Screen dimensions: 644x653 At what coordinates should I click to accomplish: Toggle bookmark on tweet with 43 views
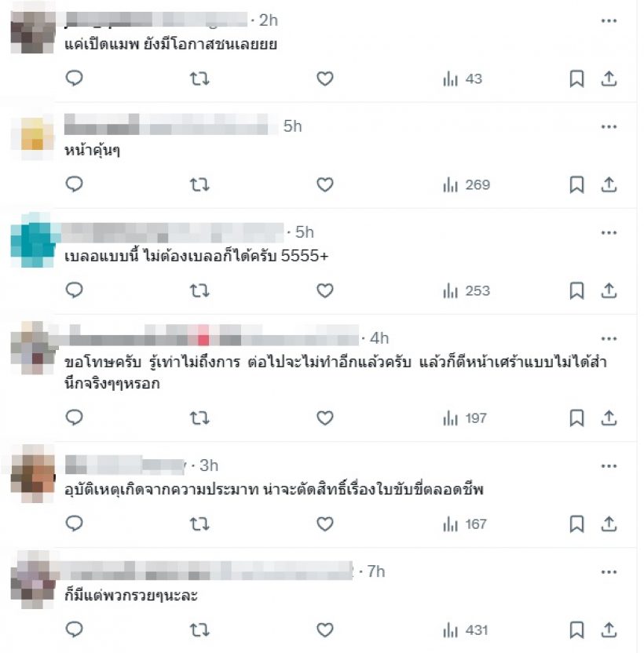[576, 78]
